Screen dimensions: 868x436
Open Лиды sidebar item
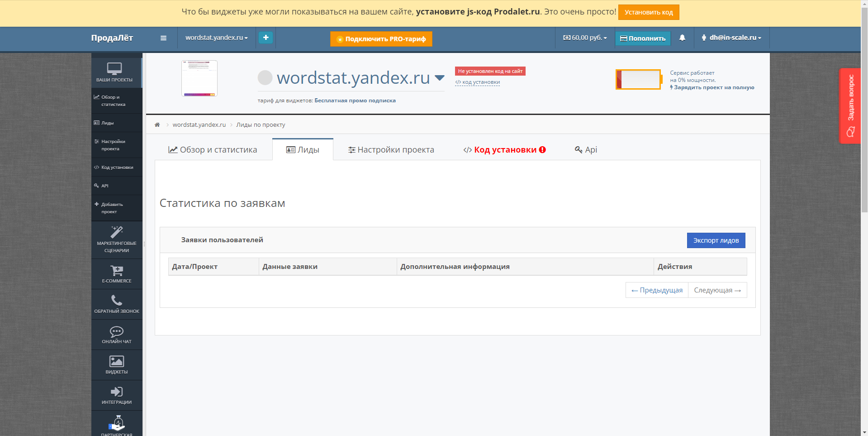point(117,123)
